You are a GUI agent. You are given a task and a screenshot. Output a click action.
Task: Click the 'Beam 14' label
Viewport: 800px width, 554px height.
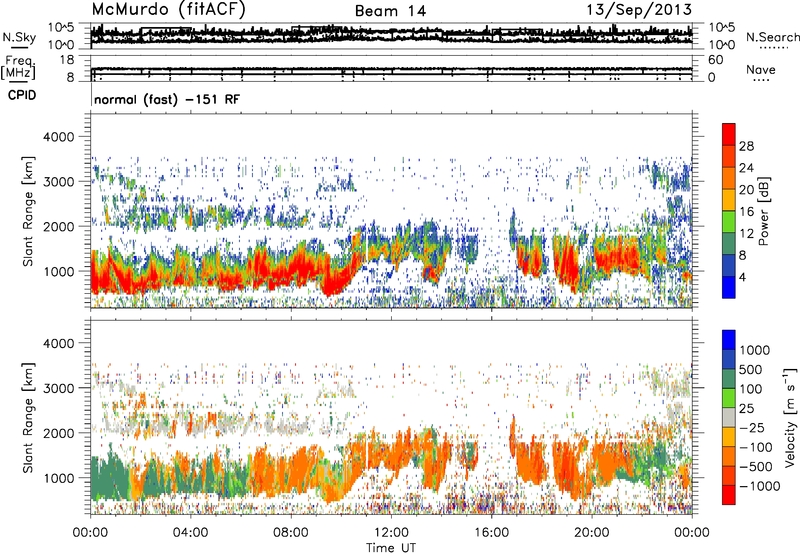[x=390, y=11]
